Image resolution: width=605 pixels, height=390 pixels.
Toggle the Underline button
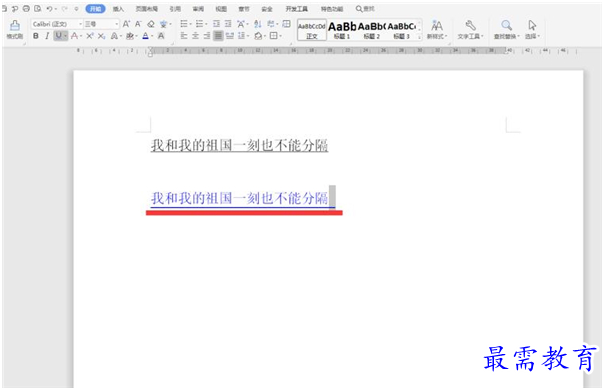coord(58,36)
